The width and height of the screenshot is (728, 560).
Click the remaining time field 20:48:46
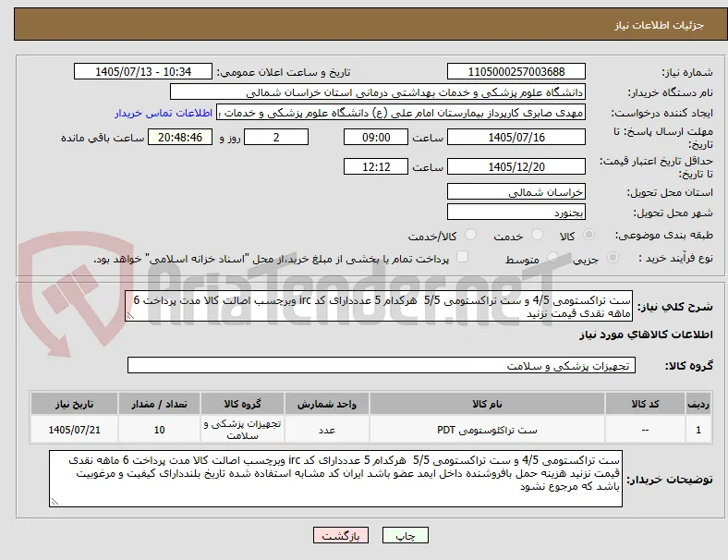tap(180, 138)
